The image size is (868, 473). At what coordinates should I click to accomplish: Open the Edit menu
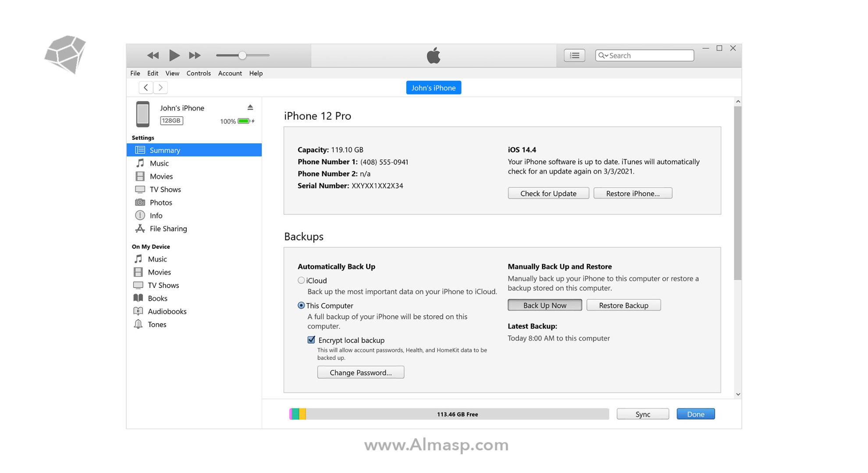153,73
